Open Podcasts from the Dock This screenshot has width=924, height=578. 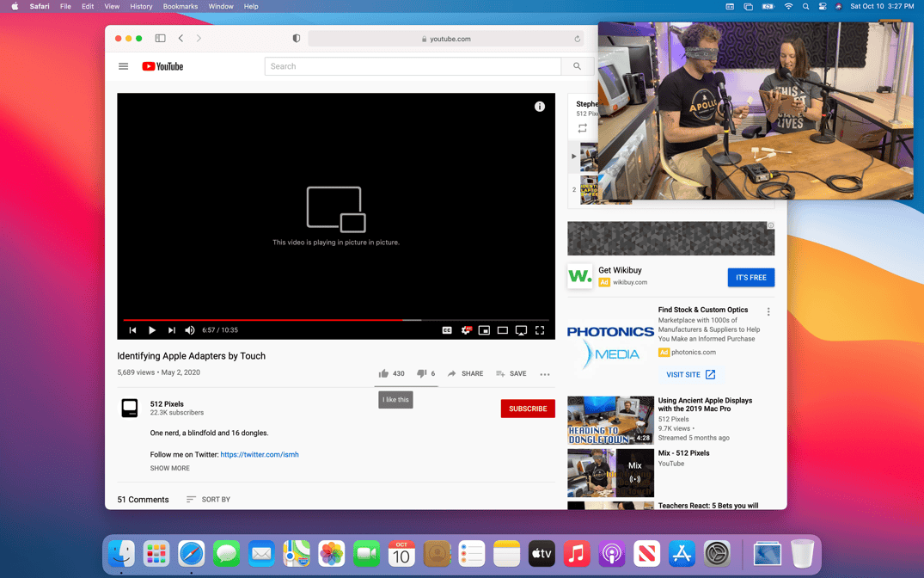[x=612, y=554]
